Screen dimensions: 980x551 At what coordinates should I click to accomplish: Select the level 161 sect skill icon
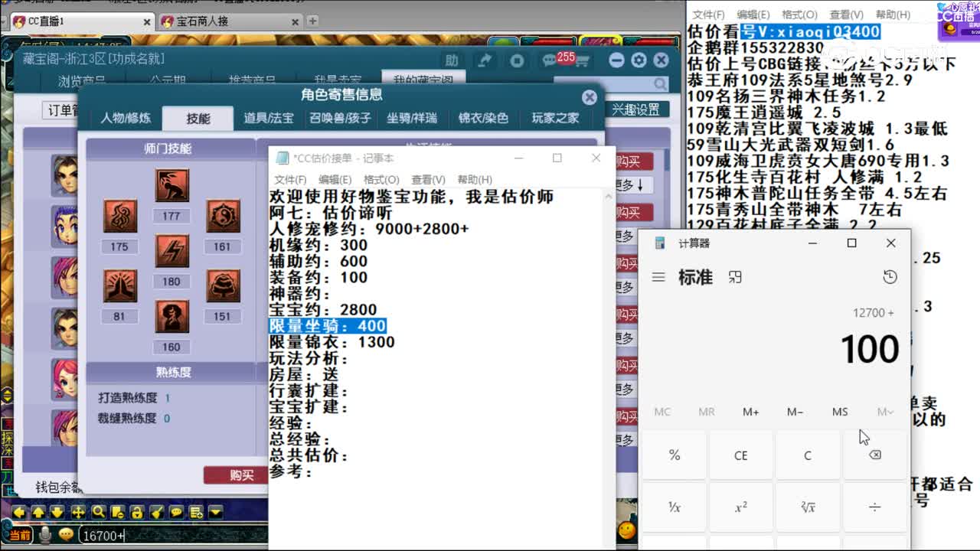(223, 217)
